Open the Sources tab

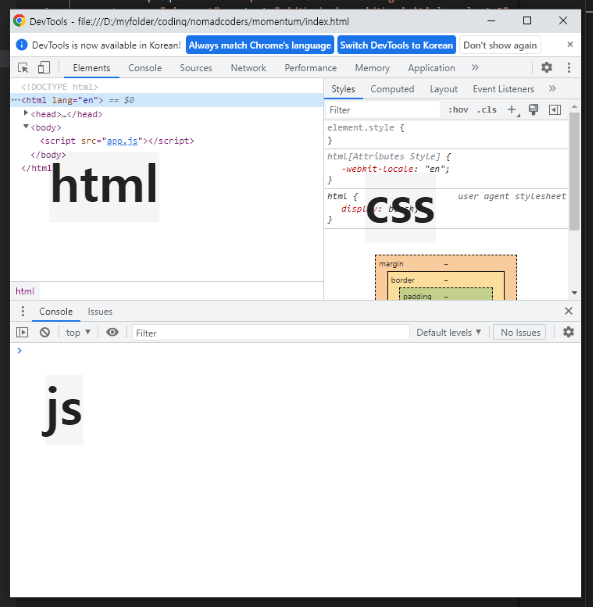196,68
